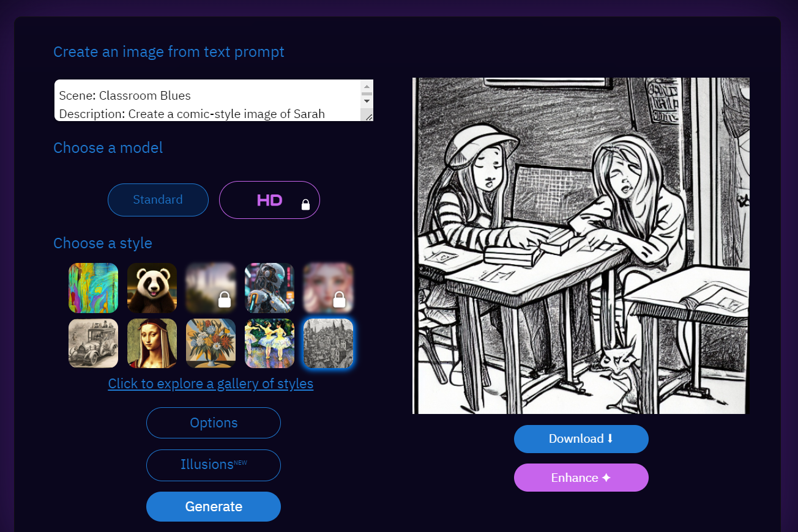Image resolution: width=798 pixels, height=532 pixels.
Task: Select the robot cyborg style thumbnail
Action: click(x=269, y=288)
